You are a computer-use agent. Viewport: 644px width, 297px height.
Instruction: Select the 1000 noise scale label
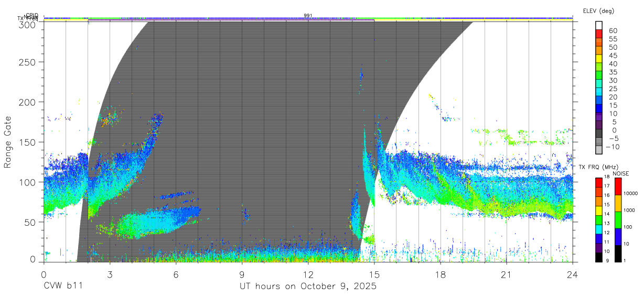click(x=629, y=211)
